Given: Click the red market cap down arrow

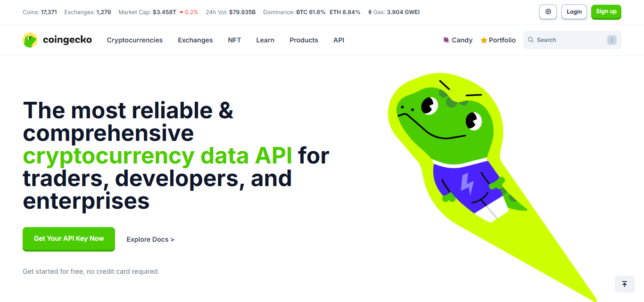Looking at the screenshot, I should (181, 12).
